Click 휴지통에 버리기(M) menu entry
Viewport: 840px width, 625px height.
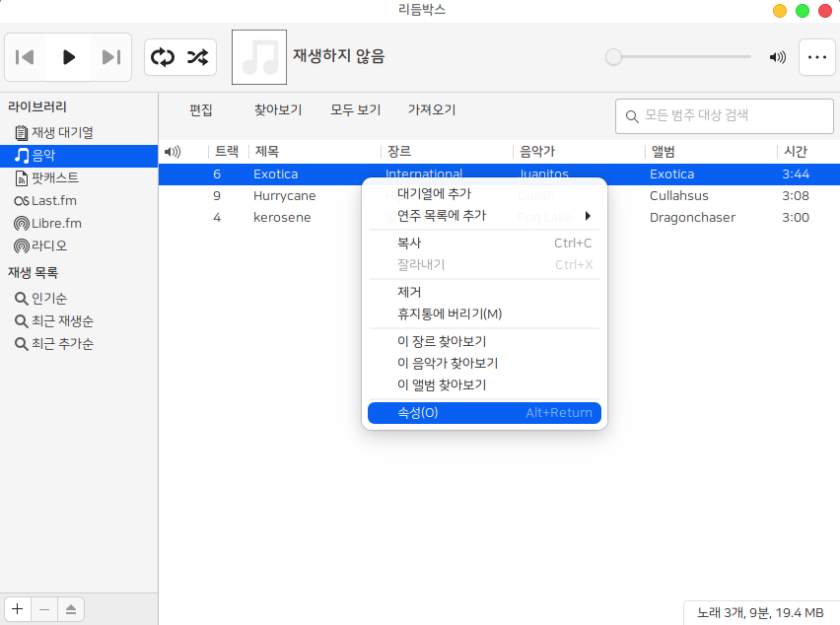pos(450,313)
